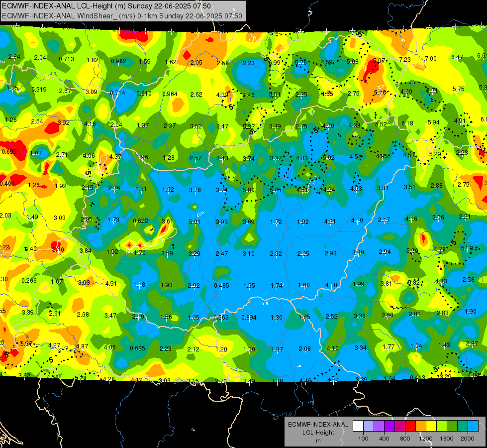The height and width of the screenshot is (448, 487).
Task: Click the LCL-Height title line in the header
Action: pyautogui.click(x=106, y=6)
